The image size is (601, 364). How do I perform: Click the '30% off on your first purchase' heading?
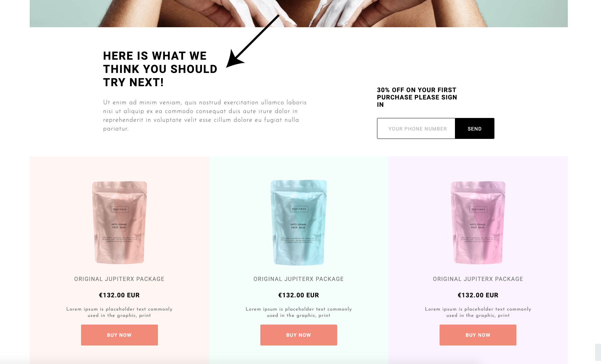(x=417, y=97)
